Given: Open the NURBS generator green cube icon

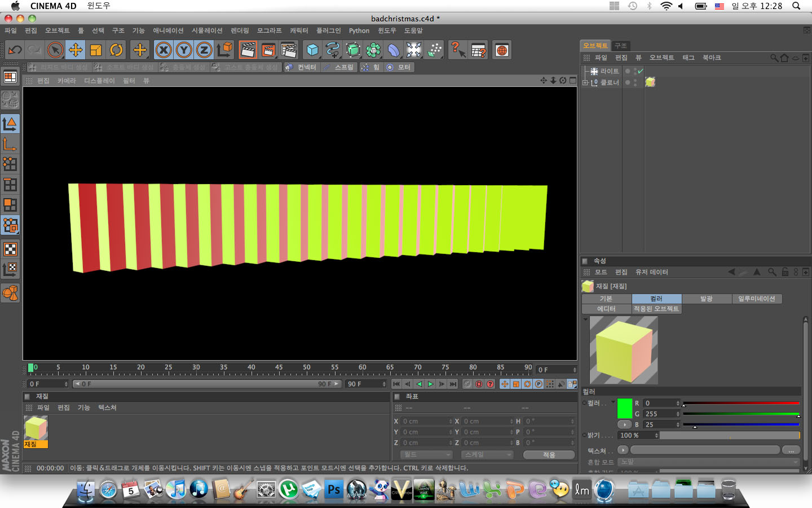Looking at the screenshot, I should click(x=353, y=50).
